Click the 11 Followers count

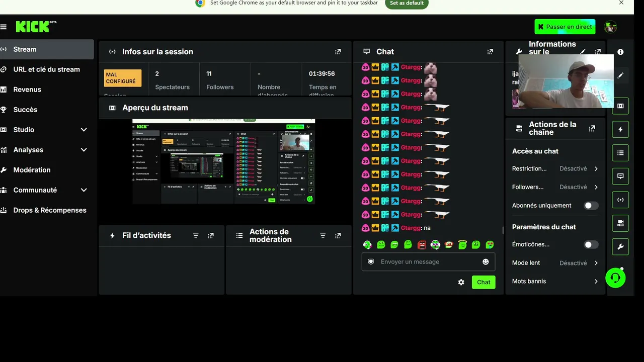pos(220,80)
